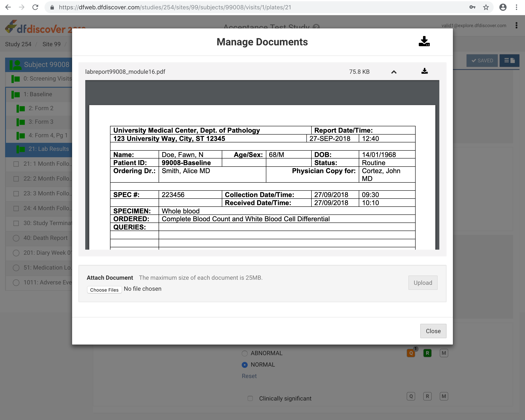Collapse the labreport PDF preview chevron
The height and width of the screenshot is (420, 525).
[x=394, y=72]
